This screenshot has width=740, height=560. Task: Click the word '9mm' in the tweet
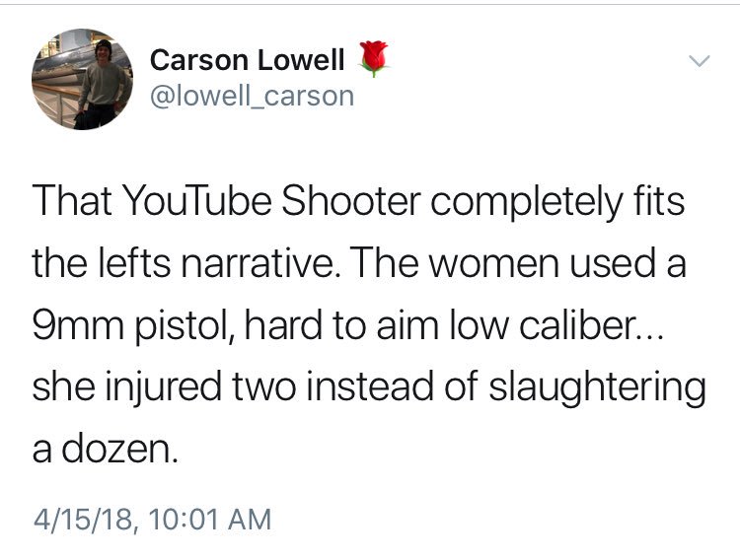pos(78,325)
